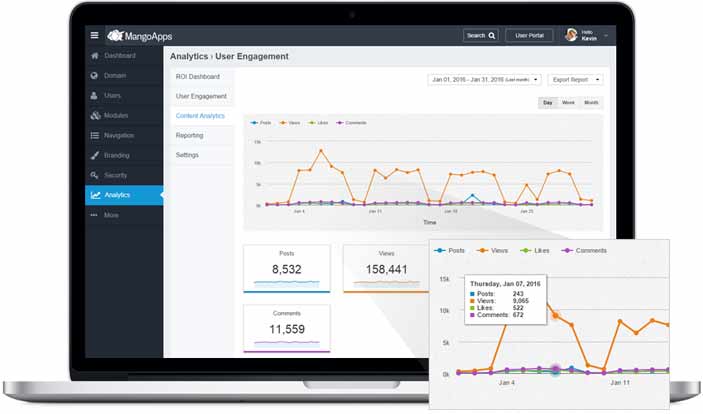Toggle Likes series in main chart legend

point(318,123)
